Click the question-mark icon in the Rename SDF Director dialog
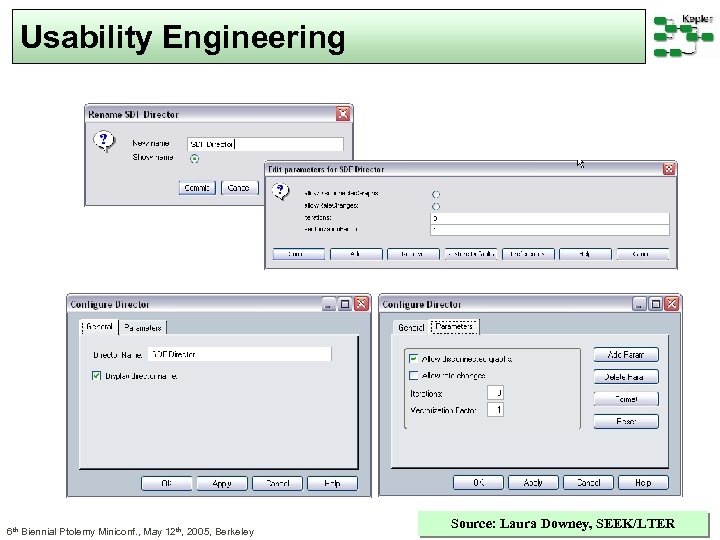The width and height of the screenshot is (720, 540). pos(104,141)
